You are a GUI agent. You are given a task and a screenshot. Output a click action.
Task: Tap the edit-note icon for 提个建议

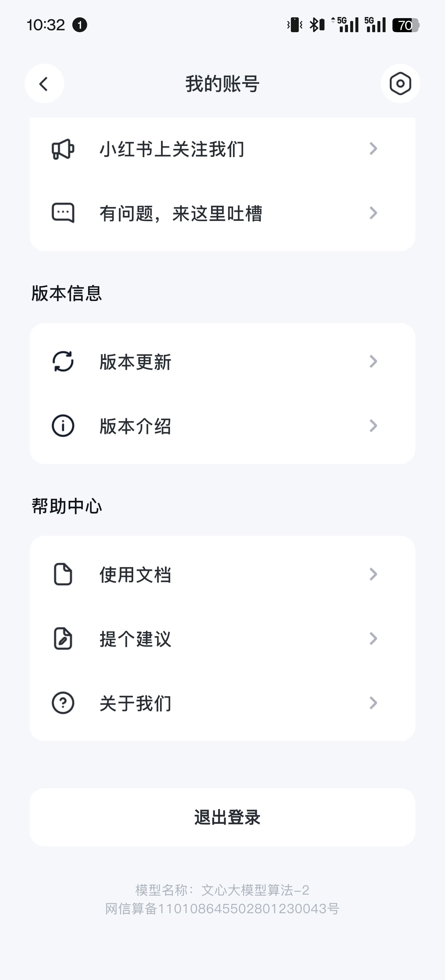(63, 638)
